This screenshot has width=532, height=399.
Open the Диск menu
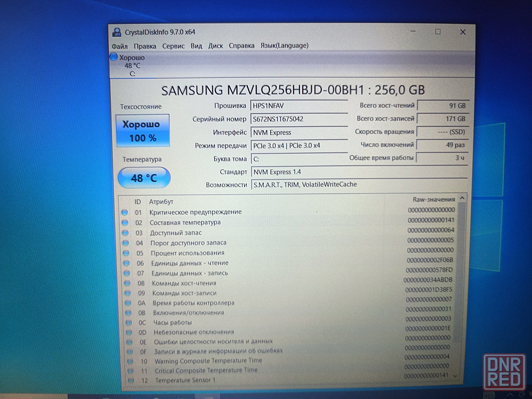215,46
